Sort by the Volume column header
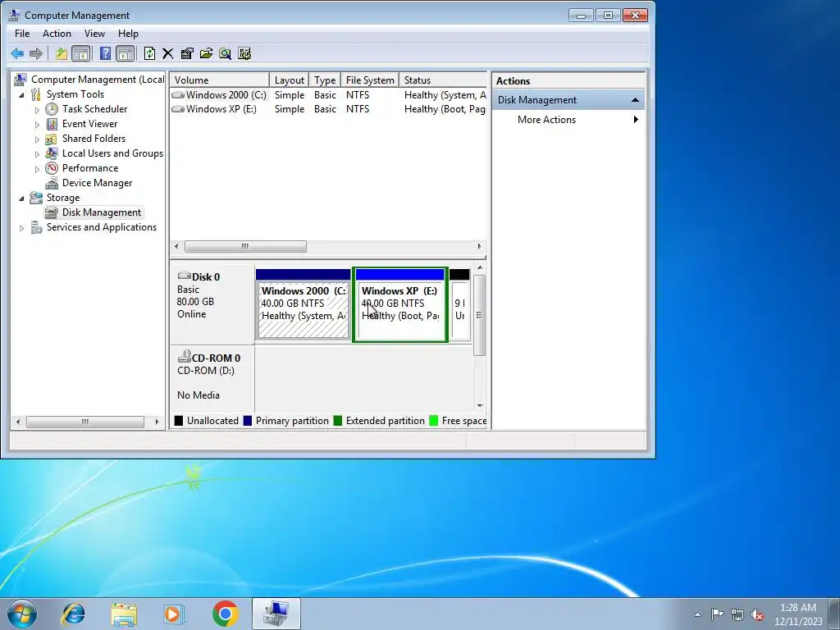This screenshot has width=840, height=630. (x=220, y=80)
